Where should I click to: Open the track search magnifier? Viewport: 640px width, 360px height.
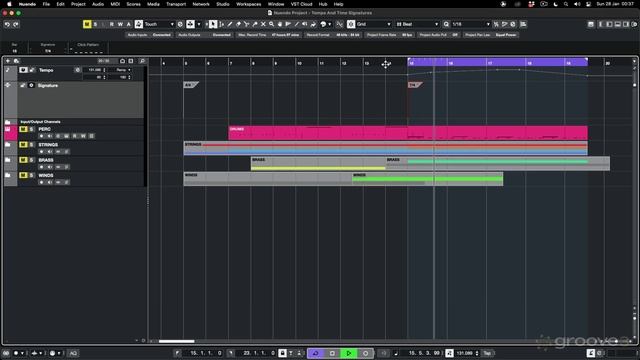(142, 61)
